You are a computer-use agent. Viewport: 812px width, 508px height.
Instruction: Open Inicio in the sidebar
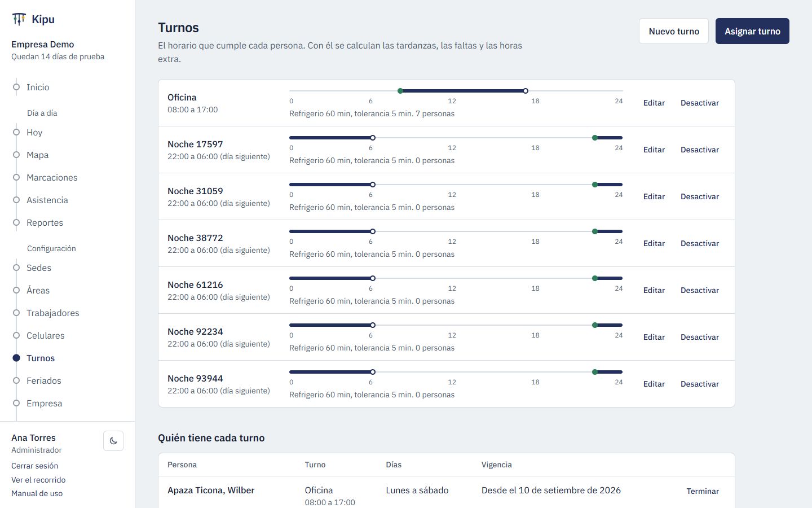pos(38,87)
